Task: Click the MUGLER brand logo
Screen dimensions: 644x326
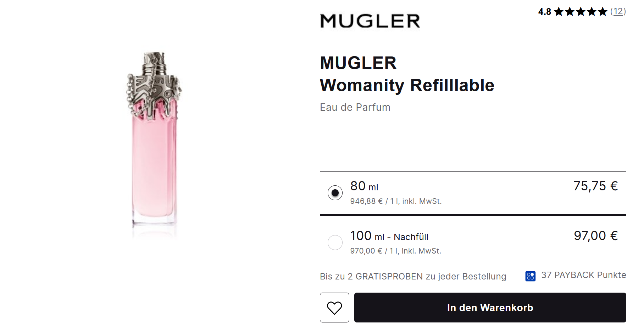Action: 370,21
